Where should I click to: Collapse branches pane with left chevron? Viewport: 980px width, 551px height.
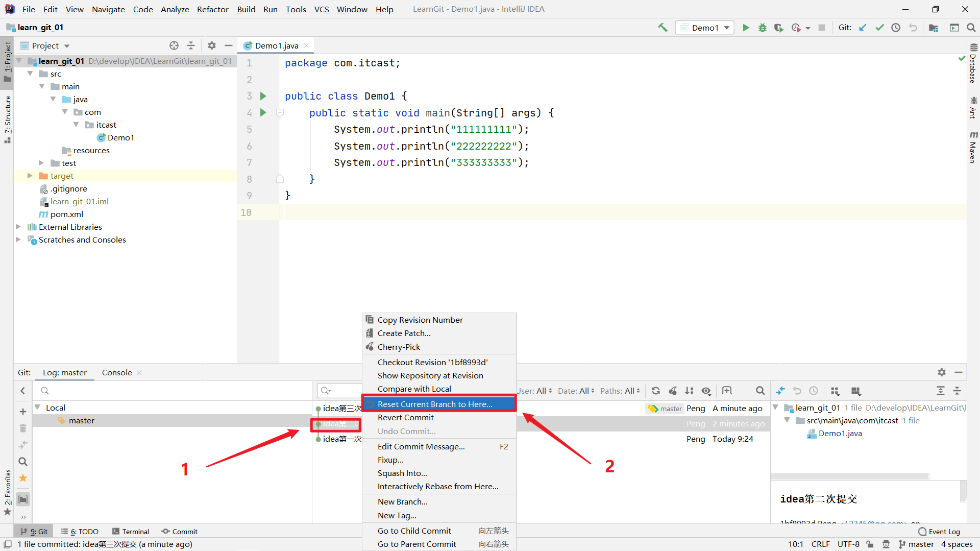click(x=23, y=391)
